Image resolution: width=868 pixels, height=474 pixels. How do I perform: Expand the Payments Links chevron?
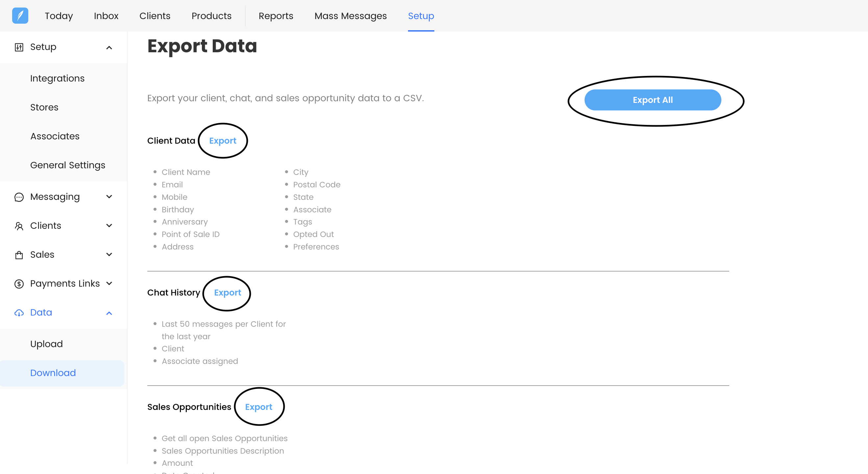pos(109,284)
